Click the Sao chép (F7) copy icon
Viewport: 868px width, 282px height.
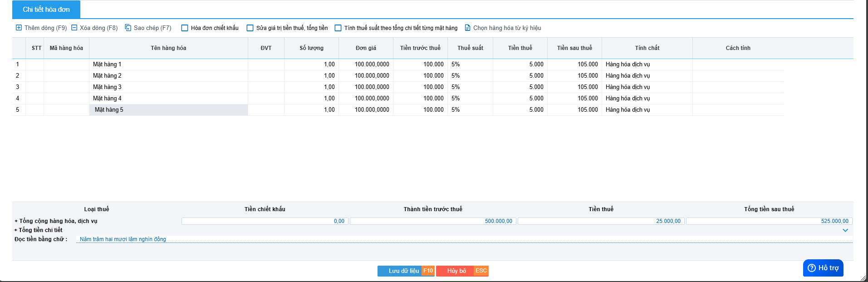point(128,28)
